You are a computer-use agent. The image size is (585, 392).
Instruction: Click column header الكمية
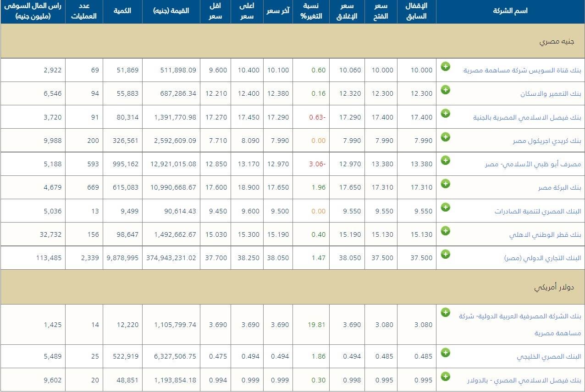click(122, 11)
